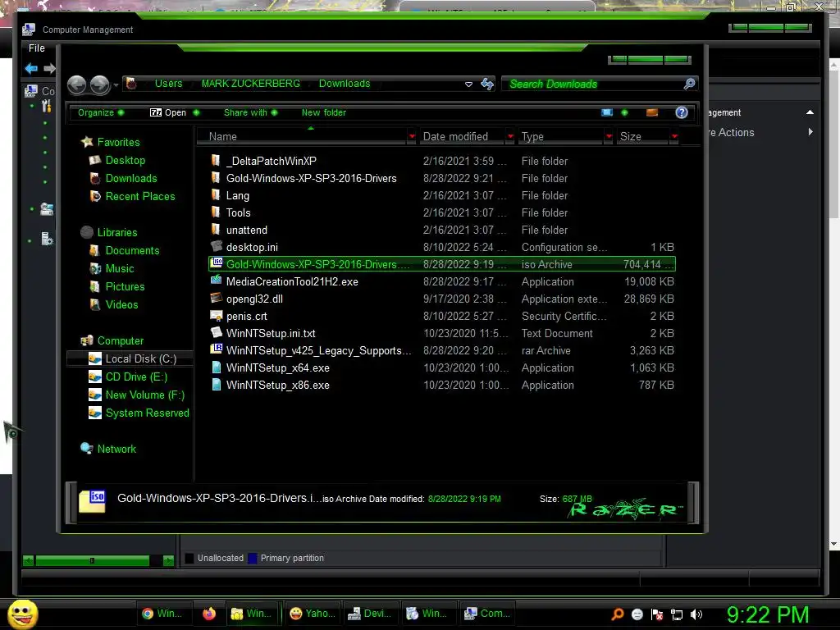
Task: Select the MediaCreationTool21H2.exe icon
Action: click(216, 281)
